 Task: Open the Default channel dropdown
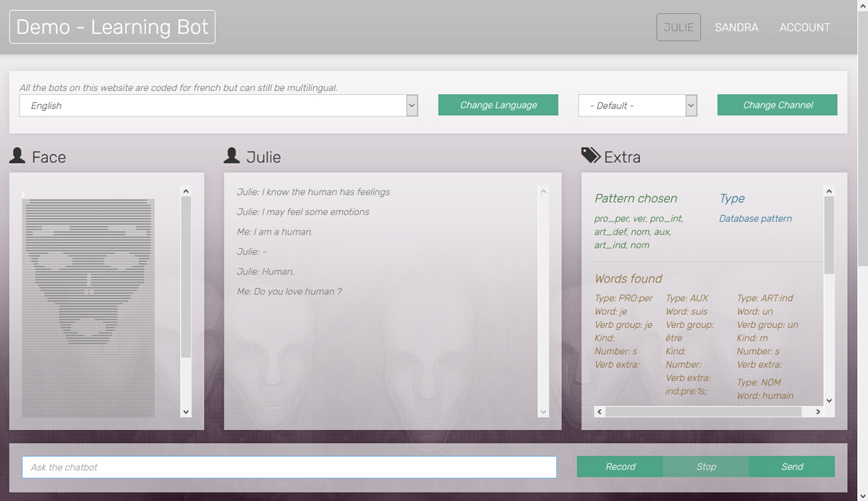click(637, 106)
